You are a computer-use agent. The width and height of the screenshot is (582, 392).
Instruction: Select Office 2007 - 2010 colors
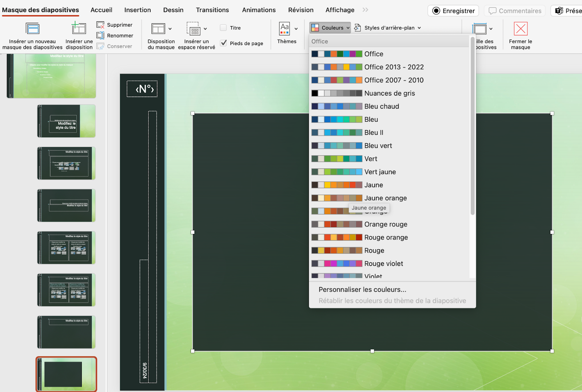389,80
